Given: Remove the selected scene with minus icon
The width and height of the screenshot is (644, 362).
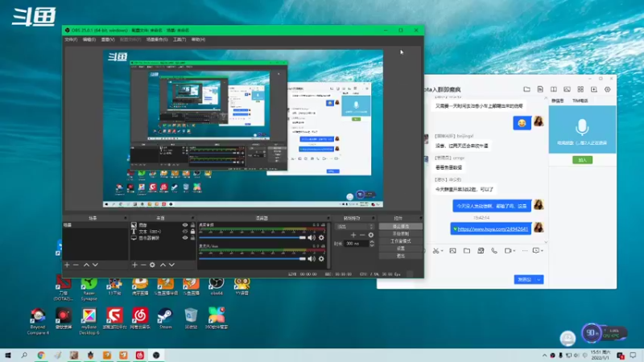Looking at the screenshot, I should [76, 265].
